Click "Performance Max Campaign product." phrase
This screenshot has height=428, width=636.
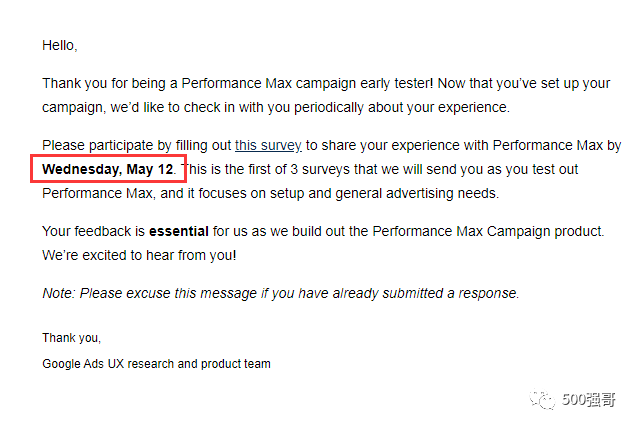pyautogui.click(x=488, y=231)
